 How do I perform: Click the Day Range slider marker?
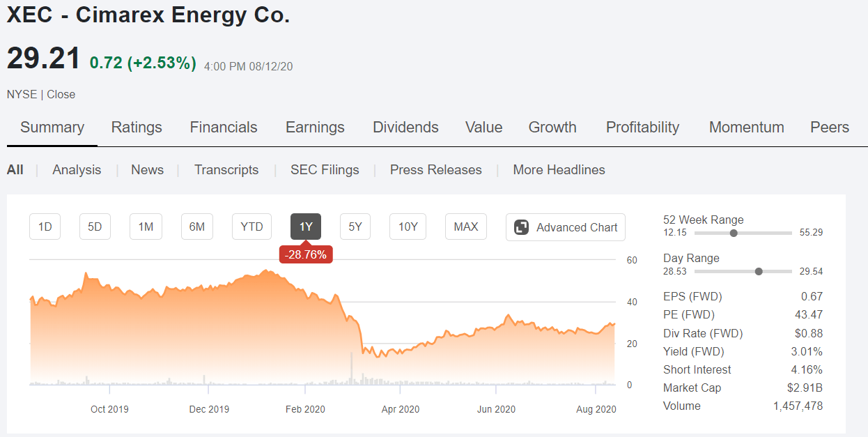(759, 271)
